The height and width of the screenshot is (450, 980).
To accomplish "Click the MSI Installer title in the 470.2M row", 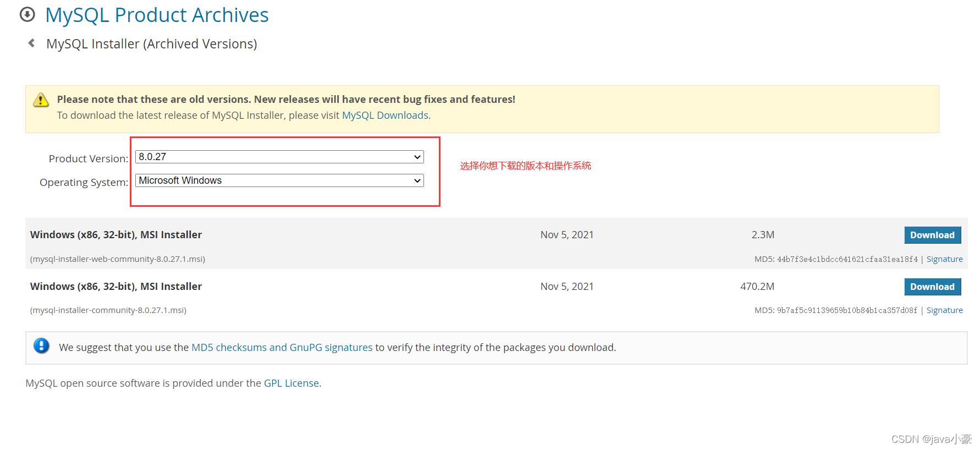I will (116, 287).
